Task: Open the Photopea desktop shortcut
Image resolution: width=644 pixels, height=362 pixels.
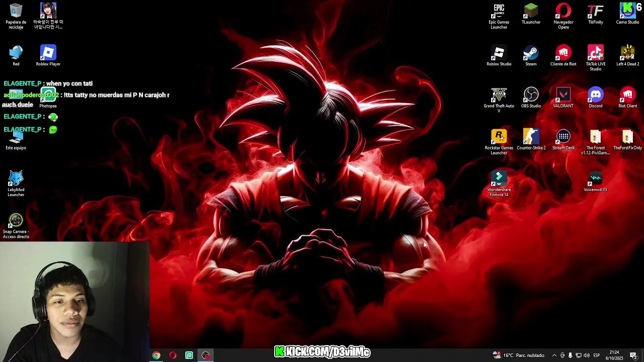Action: click(x=48, y=98)
